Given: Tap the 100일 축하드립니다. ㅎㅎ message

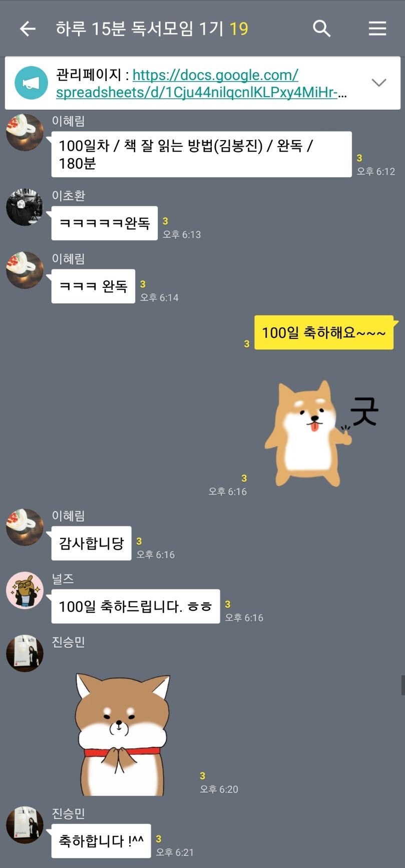Looking at the screenshot, I should pyautogui.click(x=135, y=606).
